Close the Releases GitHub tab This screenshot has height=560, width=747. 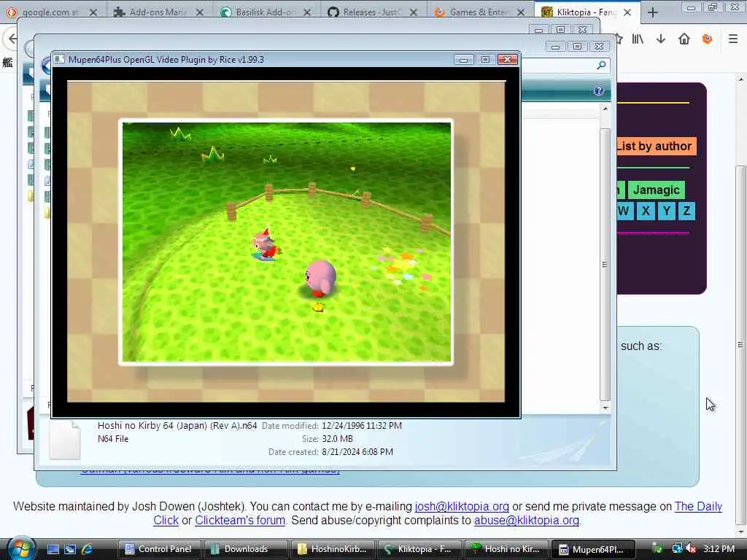pyautogui.click(x=414, y=12)
